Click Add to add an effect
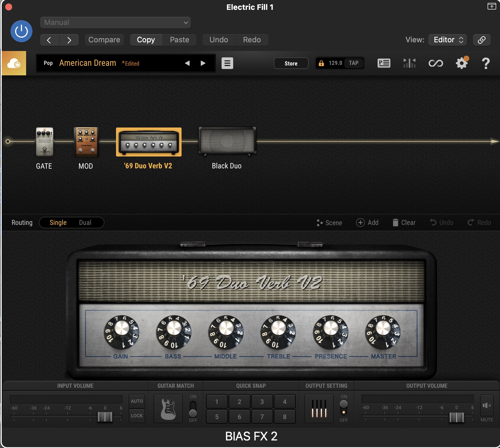The image size is (500, 448). pos(367,223)
